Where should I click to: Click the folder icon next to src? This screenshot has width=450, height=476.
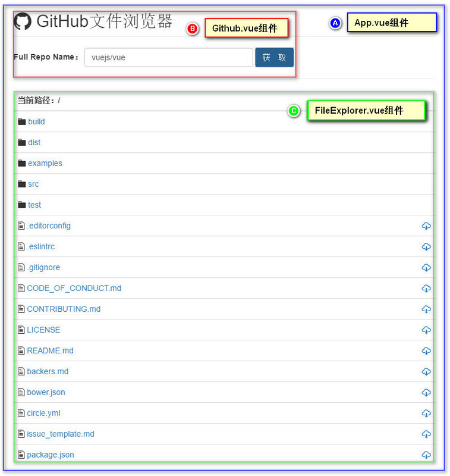[22, 184]
